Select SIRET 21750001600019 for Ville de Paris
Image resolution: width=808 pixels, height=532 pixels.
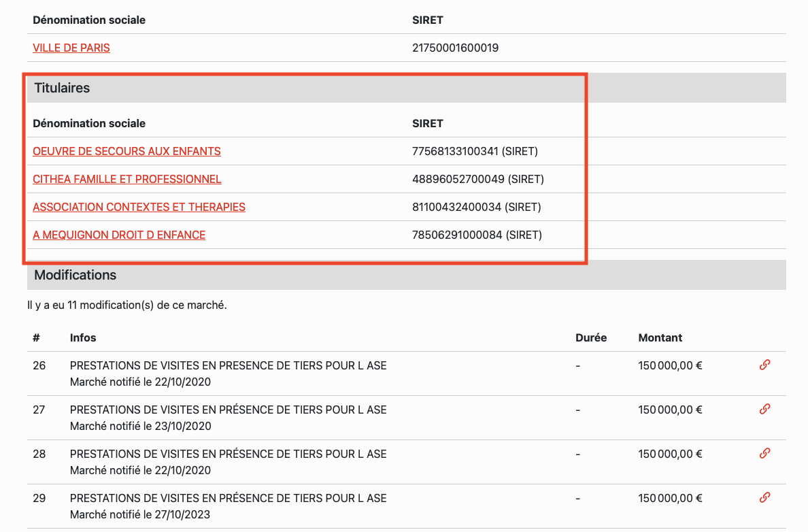[x=455, y=48]
